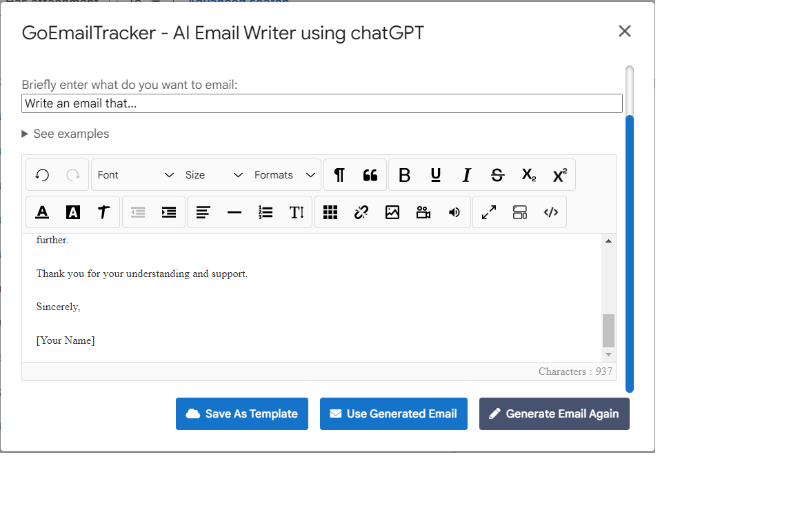Open the Font family dropdown

(136, 174)
